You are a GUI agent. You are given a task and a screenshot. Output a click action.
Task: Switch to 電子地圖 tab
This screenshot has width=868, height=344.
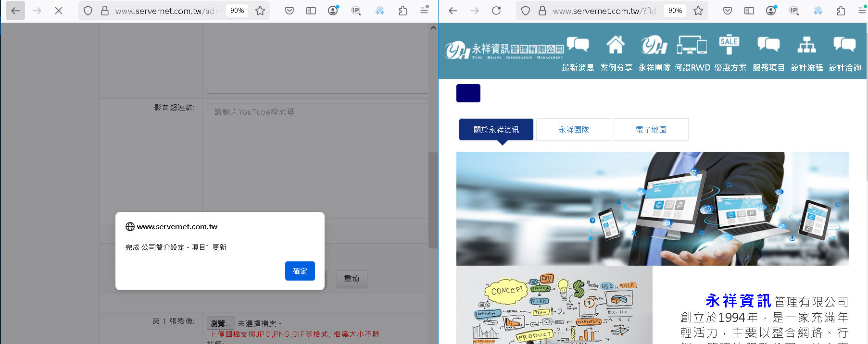[x=651, y=130]
